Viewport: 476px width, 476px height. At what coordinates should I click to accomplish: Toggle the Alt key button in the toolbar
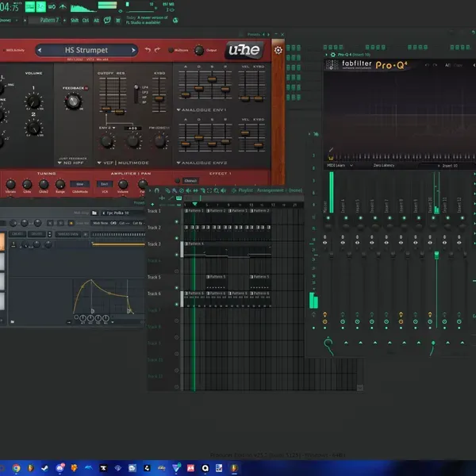point(96,21)
